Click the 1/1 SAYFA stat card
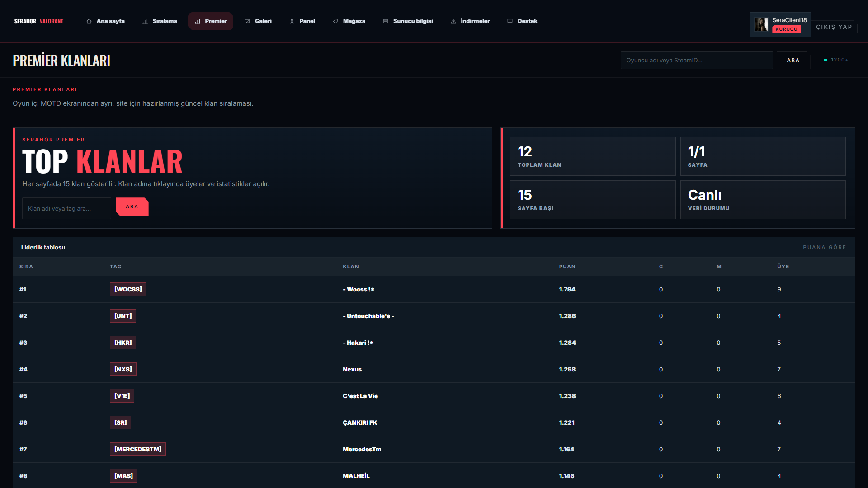The image size is (868, 488). coord(763,156)
